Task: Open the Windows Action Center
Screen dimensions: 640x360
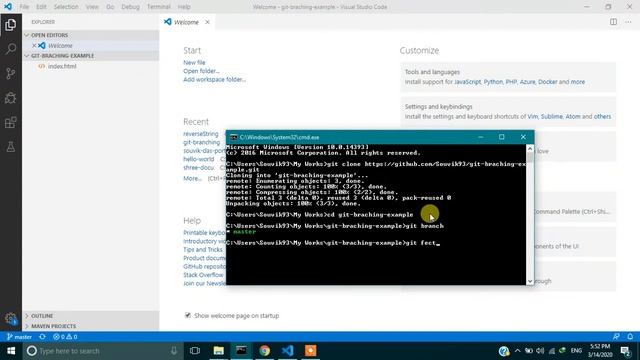Action: point(625,351)
